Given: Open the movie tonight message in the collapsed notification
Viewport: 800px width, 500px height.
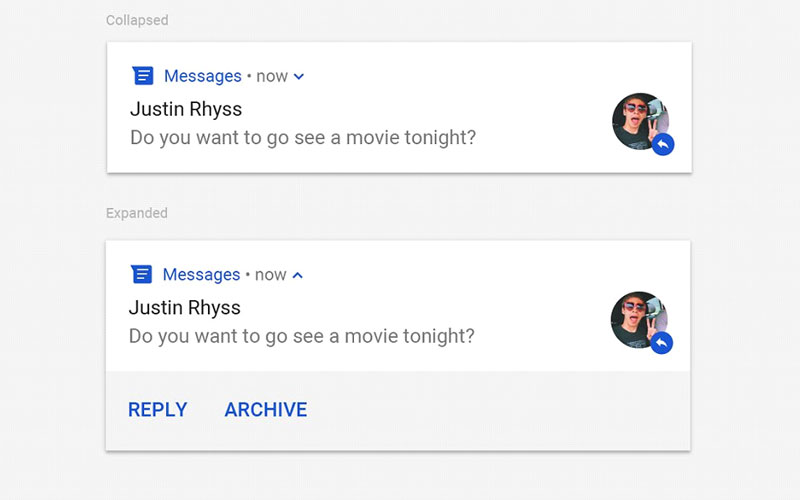Looking at the screenshot, I should click(x=303, y=138).
